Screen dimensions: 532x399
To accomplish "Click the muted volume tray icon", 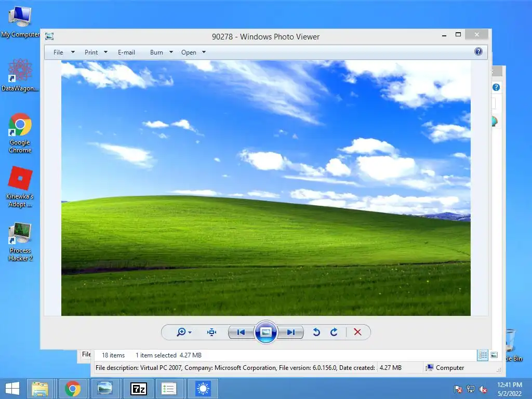I will coord(483,389).
